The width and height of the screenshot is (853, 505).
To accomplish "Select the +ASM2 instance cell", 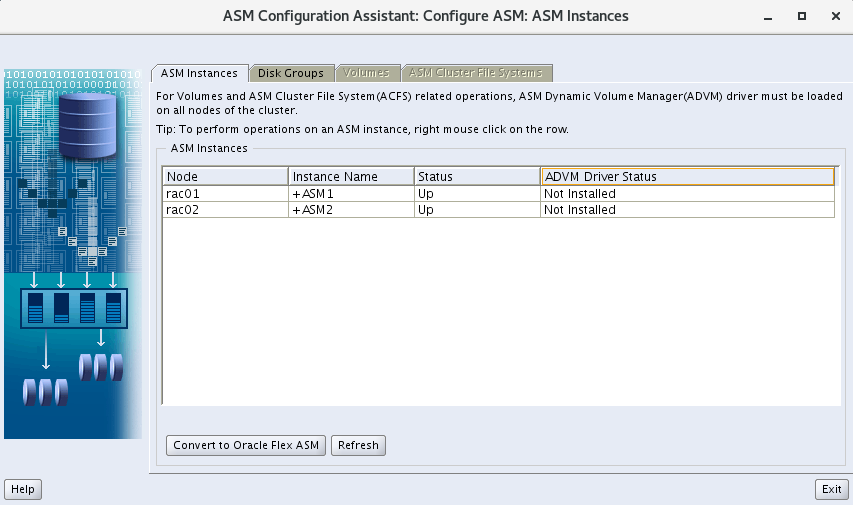I will point(351,210).
